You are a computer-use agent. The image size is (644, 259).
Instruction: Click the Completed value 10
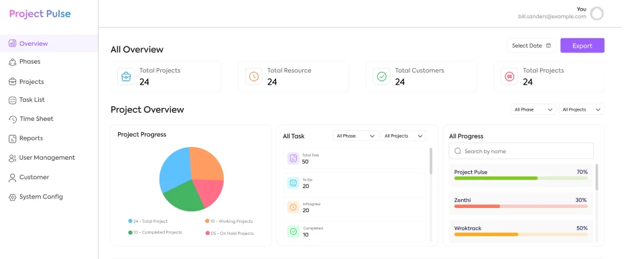(x=306, y=235)
